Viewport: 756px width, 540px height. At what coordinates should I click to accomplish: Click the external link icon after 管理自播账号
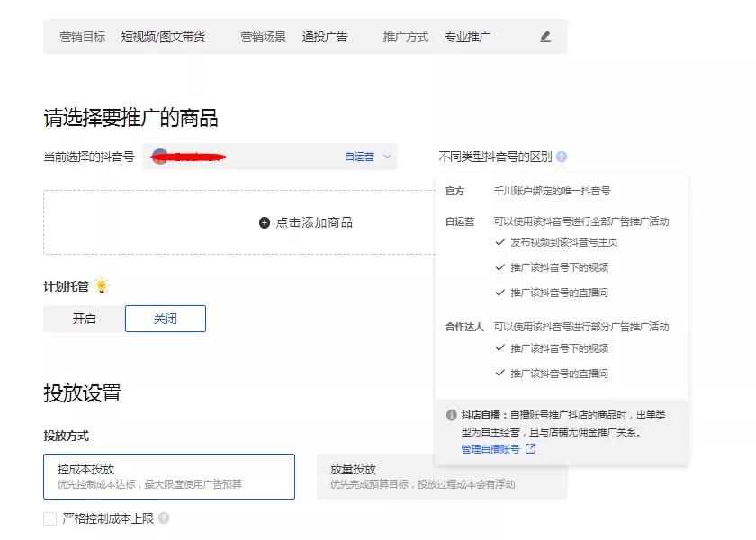[x=530, y=448]
